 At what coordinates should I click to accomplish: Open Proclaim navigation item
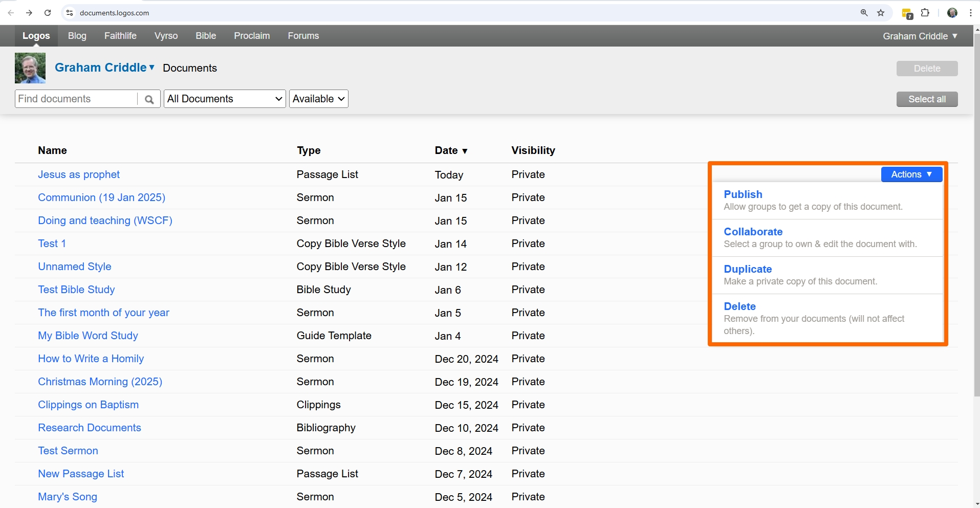(252, 36)
